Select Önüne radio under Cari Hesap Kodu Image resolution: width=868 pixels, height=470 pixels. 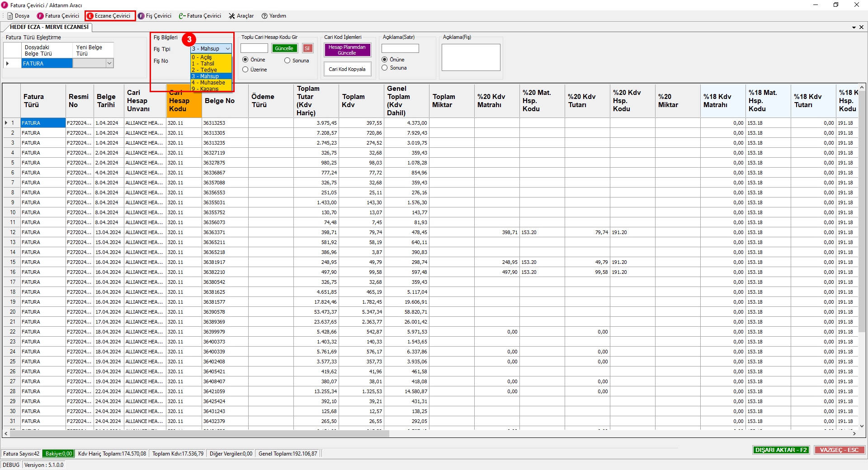(245, 60)
